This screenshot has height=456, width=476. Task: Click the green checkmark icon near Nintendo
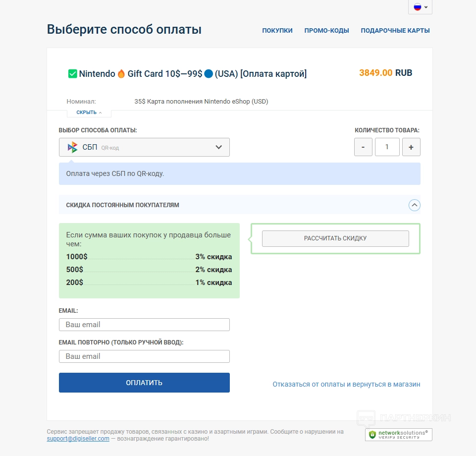73,74
